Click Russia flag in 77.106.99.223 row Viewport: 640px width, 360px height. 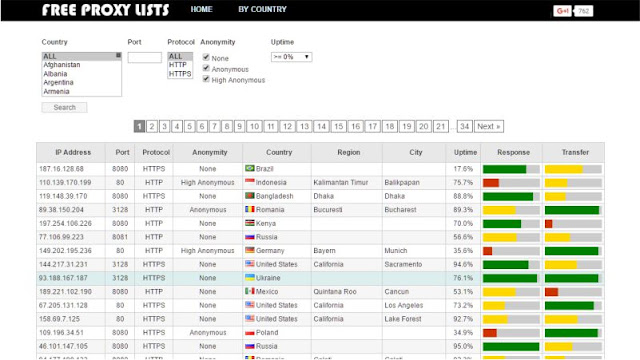tap(249, 236)
